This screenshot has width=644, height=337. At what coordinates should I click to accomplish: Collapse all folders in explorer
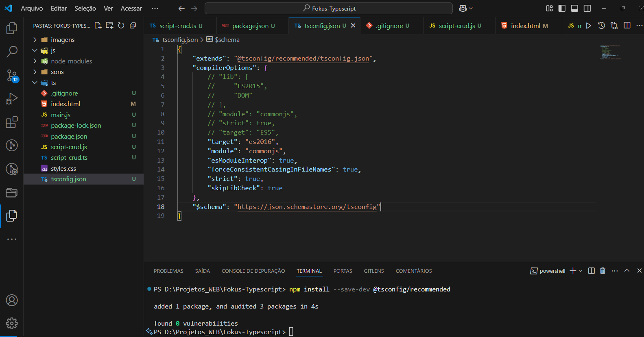[133, 26]
